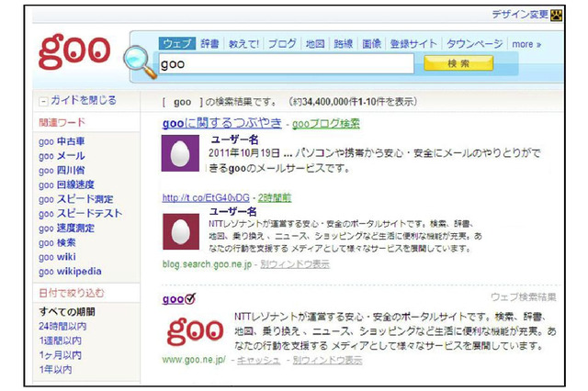Select the ウェブ search tab
Screen dimensions: 588x391
[177, 43]
